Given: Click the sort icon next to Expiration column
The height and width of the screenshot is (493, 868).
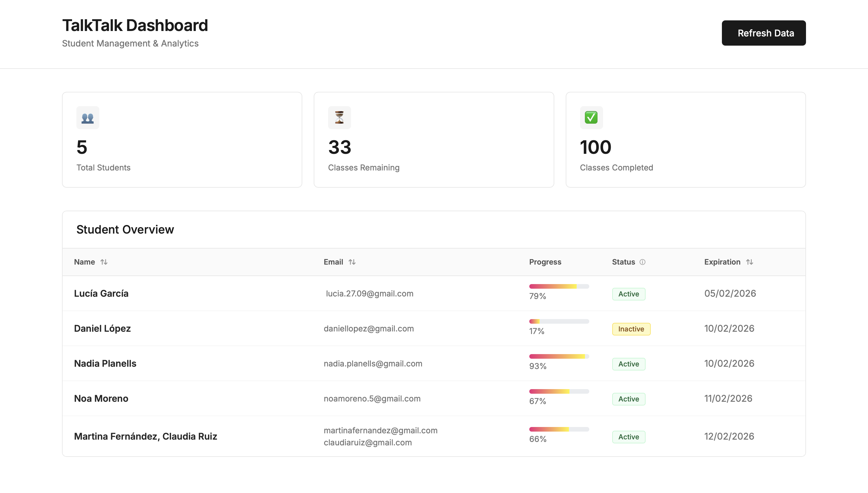Looking at the screenshot, I should (749, 262).
